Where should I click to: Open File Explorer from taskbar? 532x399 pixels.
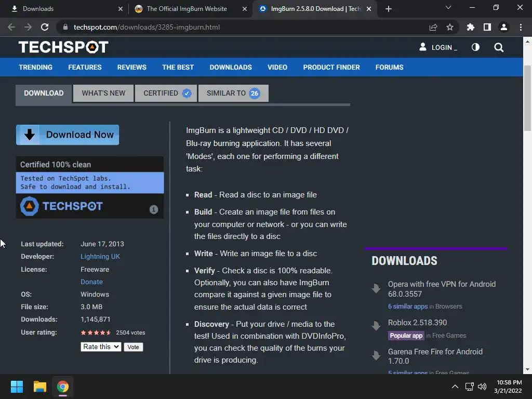point(39,387)
